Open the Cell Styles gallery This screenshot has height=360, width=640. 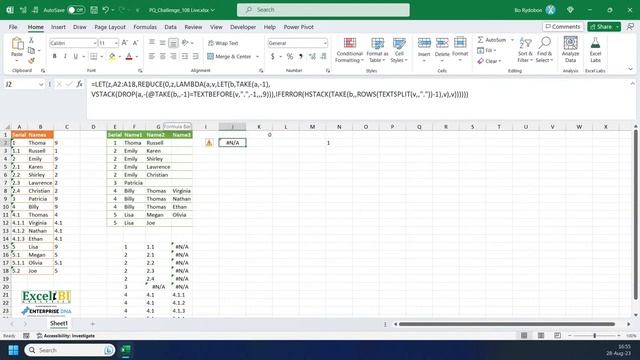[399, 50]
